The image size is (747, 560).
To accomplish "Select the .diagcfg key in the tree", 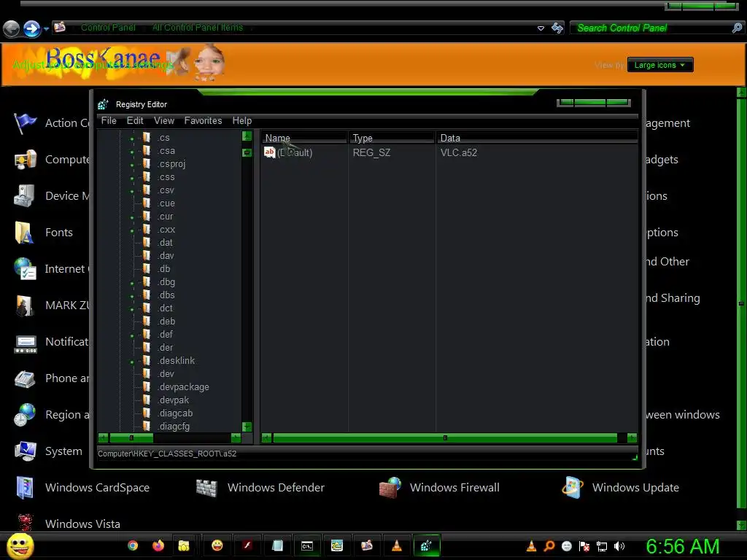I will click(174, 426).
